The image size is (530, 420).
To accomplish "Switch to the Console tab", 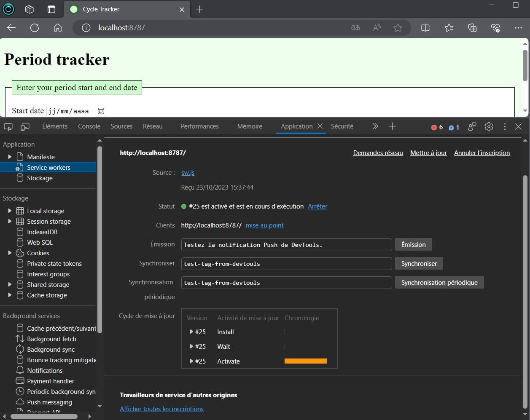I will point(89,126).
